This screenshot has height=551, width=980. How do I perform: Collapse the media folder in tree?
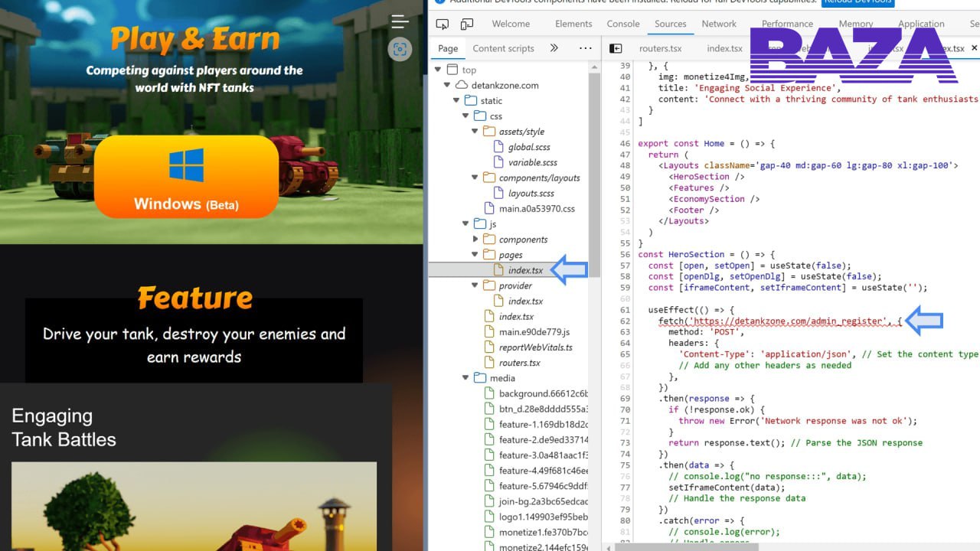tap(466, 378)
